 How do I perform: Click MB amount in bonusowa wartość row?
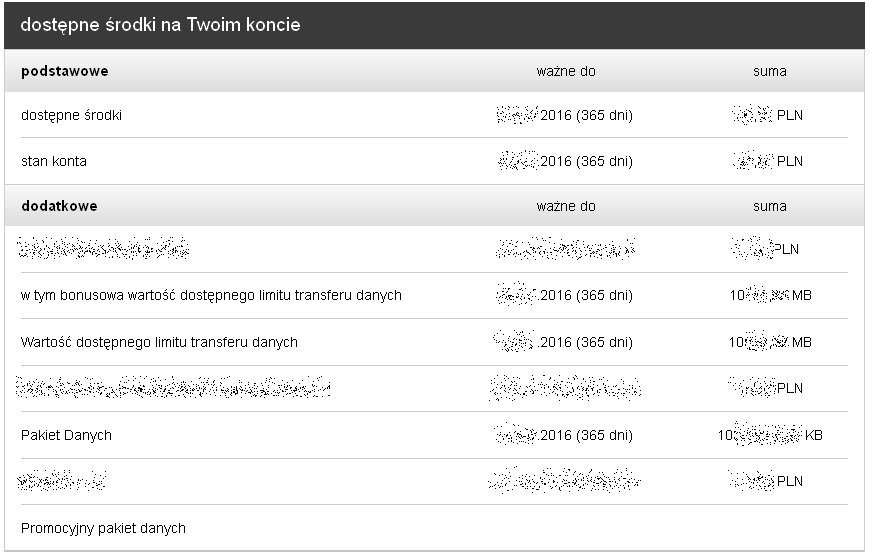[770, 296]
